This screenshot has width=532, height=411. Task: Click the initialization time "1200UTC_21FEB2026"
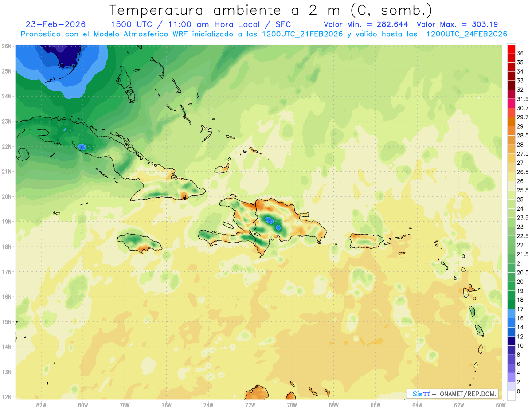click(302, 34)
